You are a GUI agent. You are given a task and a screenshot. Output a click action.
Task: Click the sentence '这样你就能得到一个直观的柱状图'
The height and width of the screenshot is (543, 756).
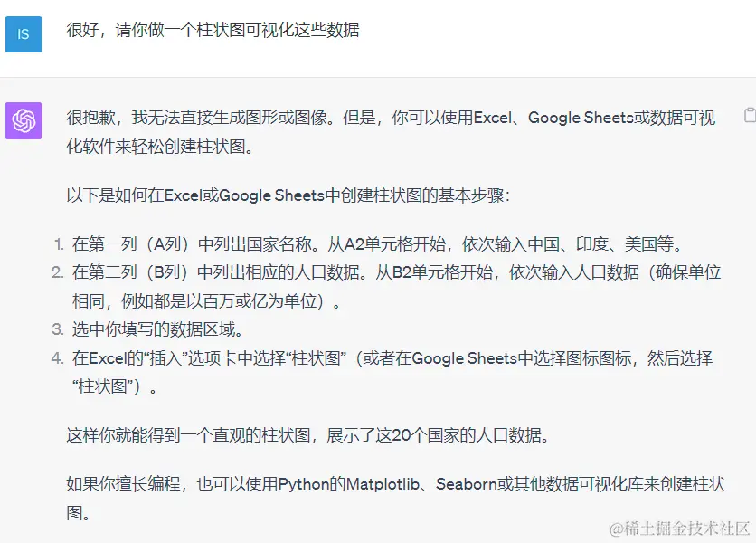click(x=308, y=435)
